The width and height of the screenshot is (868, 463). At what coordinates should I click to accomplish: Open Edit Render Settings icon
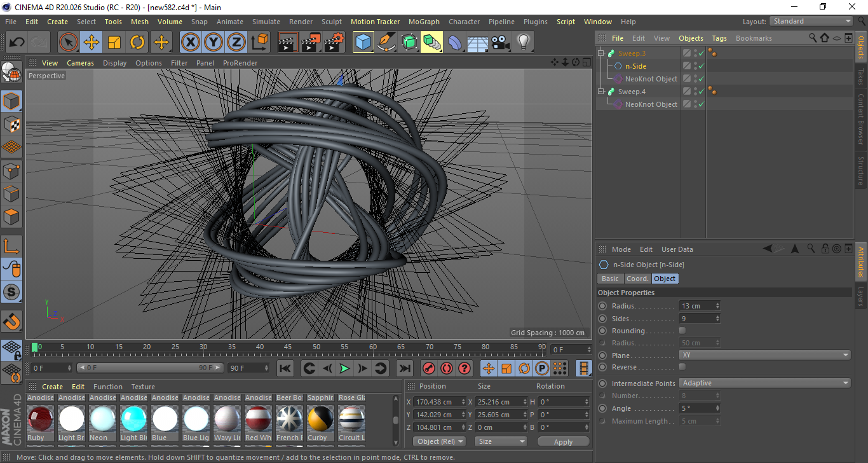[x=334, y=43]
